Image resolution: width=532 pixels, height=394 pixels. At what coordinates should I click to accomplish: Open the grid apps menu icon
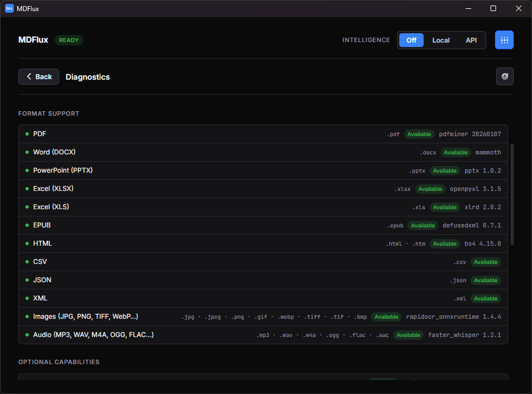click(x=504, y=40)
